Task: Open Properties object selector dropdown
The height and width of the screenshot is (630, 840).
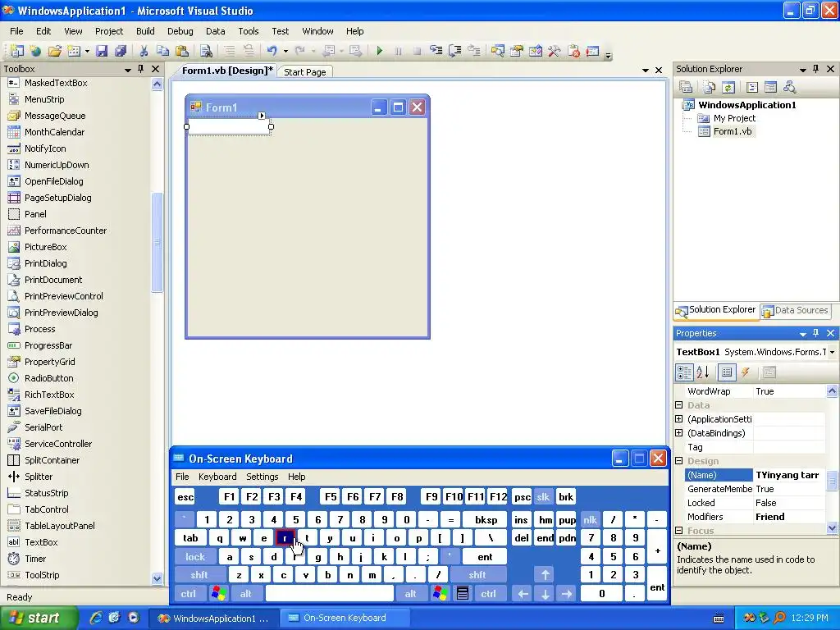Action: coord(832,352)
